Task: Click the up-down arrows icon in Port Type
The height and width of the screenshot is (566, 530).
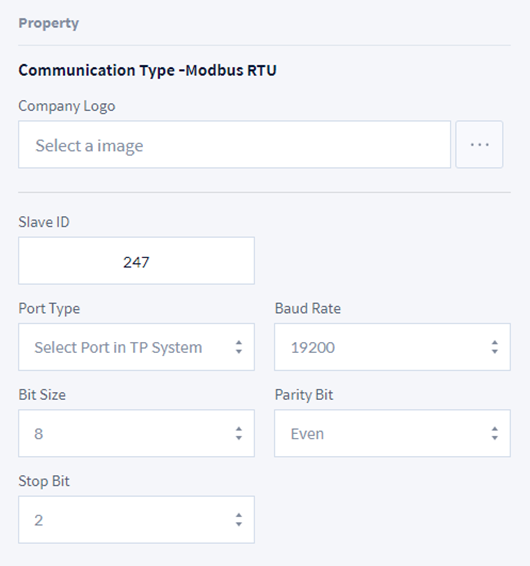Action: coord(239,347)
